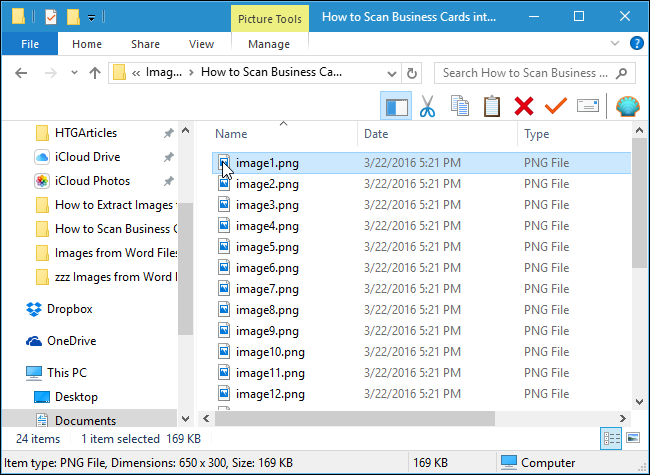Click the clipboard Paste icon
Screen dimensions: 650x475
pos(491,107)
